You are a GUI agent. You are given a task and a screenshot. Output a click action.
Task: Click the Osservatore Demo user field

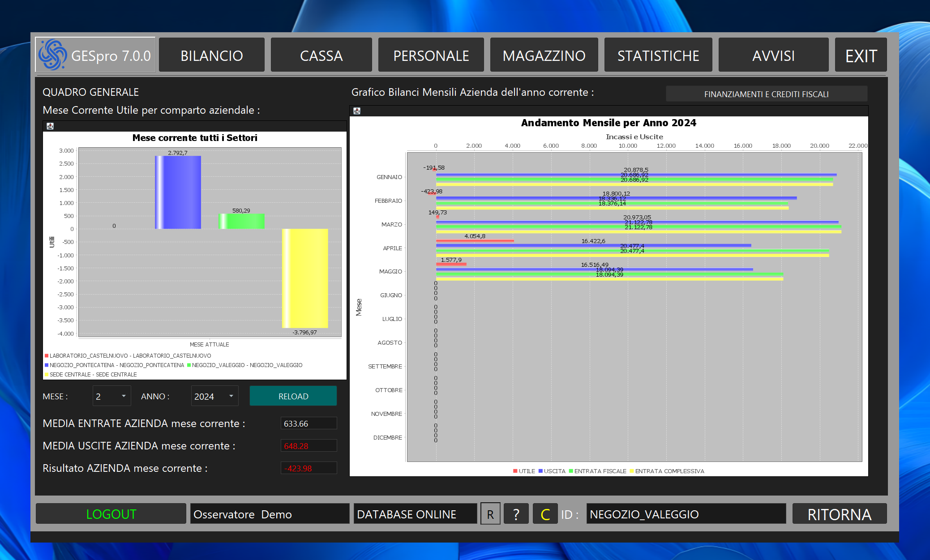point(270,514)
